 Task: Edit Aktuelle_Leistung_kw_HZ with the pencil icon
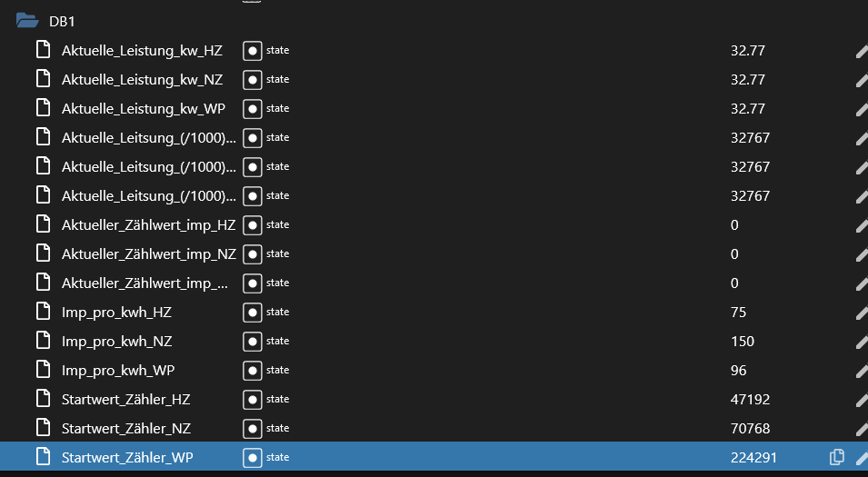[x=862, y=51]
